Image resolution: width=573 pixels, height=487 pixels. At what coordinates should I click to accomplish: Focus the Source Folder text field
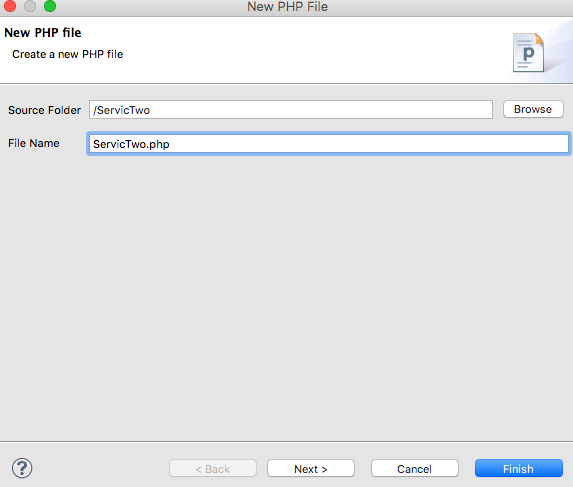[x=291, y=110]
